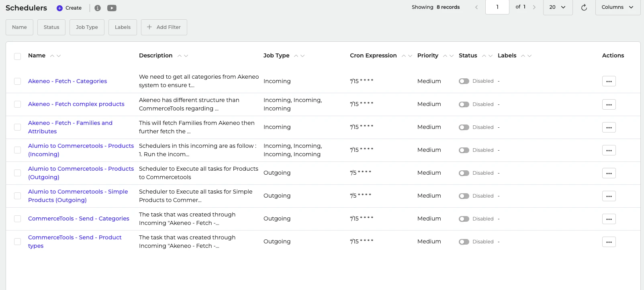Click the page number input field

point(497,7)
